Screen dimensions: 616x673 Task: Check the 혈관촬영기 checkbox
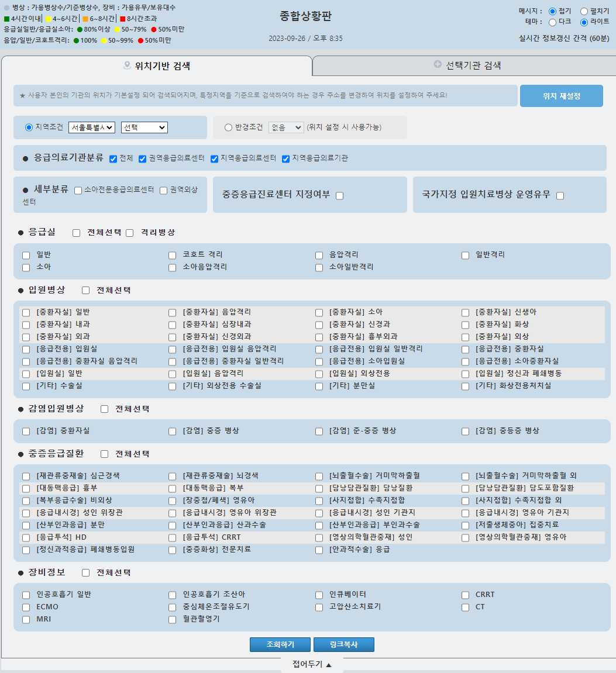172,620
